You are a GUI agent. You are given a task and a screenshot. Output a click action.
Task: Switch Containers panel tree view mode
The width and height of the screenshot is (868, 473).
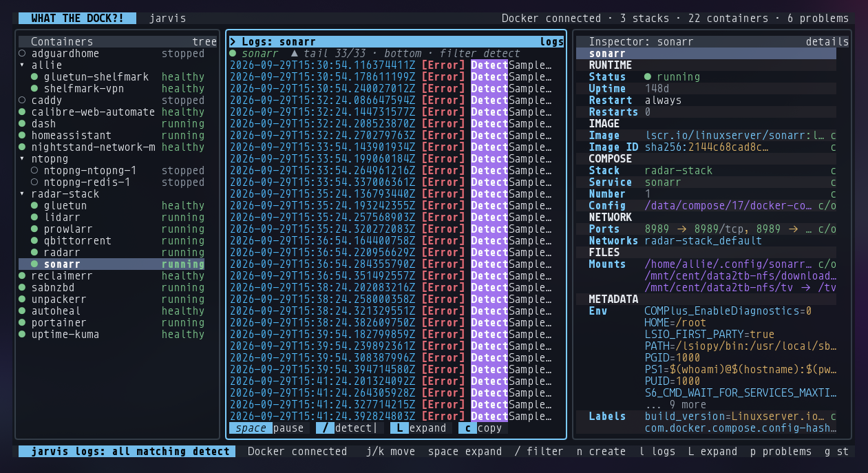[x=204, y=42]
